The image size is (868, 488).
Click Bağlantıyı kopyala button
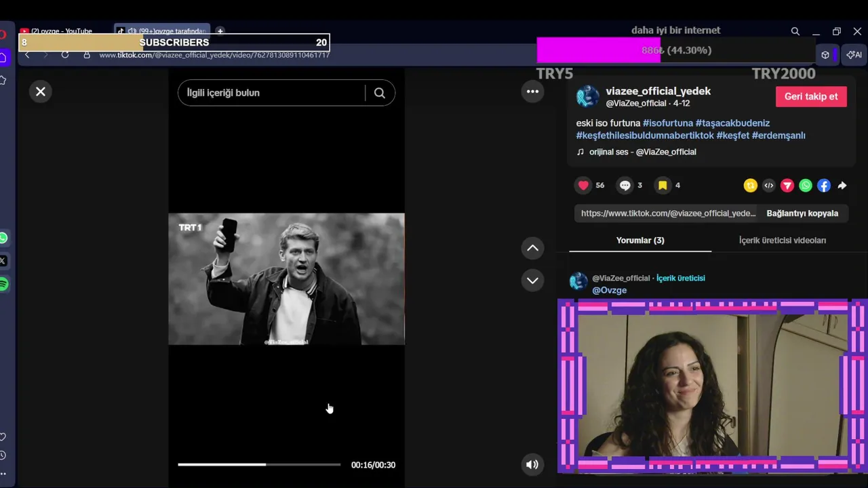pyautogui.click(x=802, y=213)
